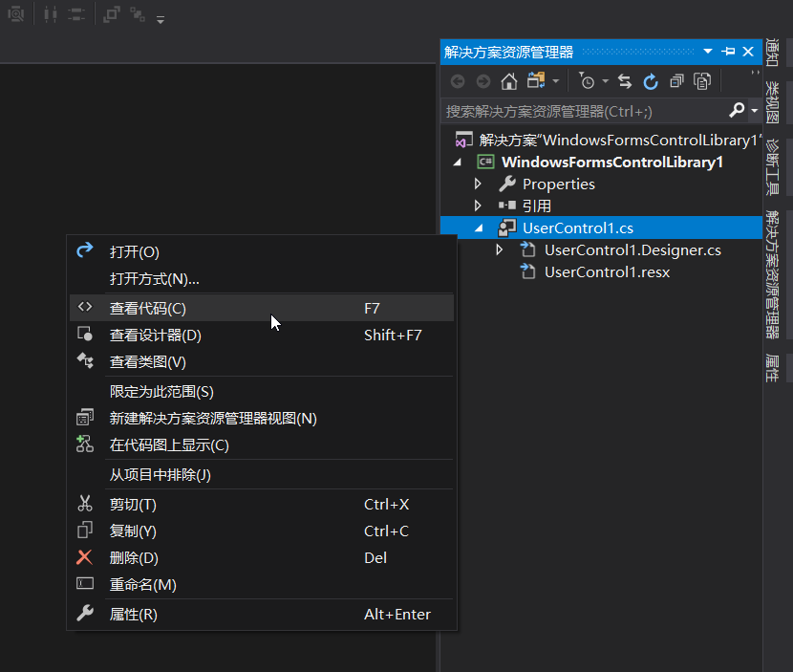Expand the 引用 references node
This screenshot has height=672, width=793.
478,206
